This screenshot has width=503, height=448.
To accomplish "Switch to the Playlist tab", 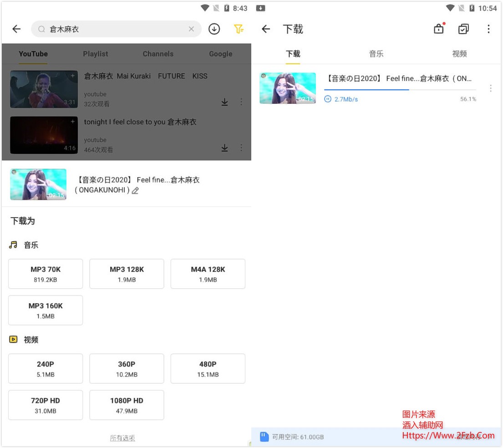I will click(95, 54).
